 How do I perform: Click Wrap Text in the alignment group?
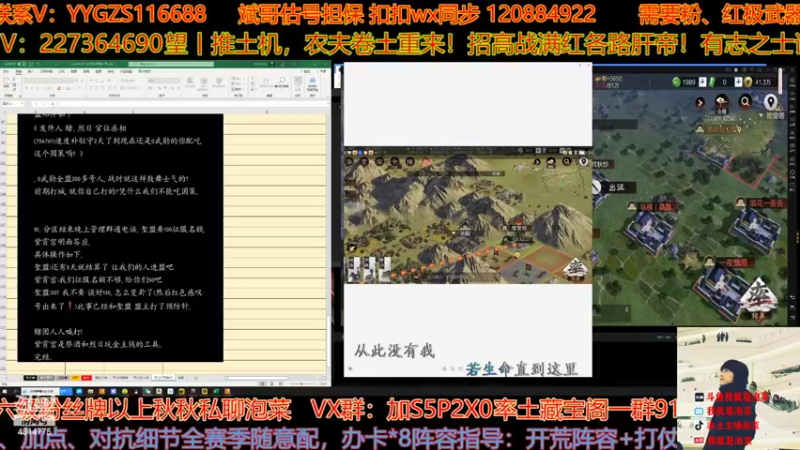point(126,81)
